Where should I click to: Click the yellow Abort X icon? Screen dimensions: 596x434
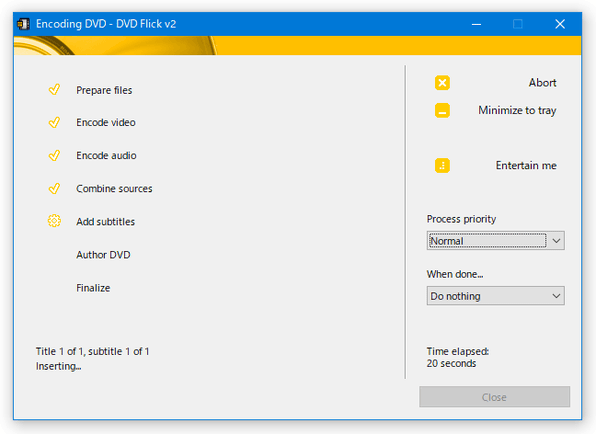click(x=442, y=82)
